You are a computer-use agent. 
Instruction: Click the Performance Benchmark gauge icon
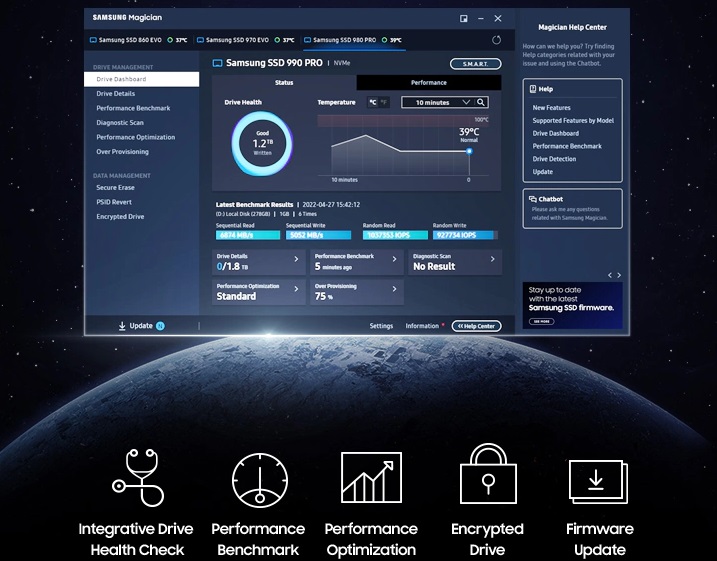coord(259,481)
